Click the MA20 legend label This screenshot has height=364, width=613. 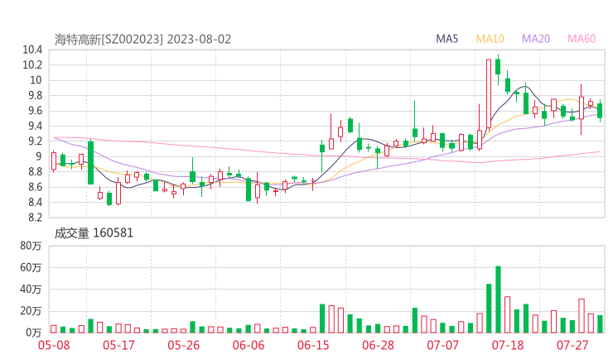tap(536, 39)
